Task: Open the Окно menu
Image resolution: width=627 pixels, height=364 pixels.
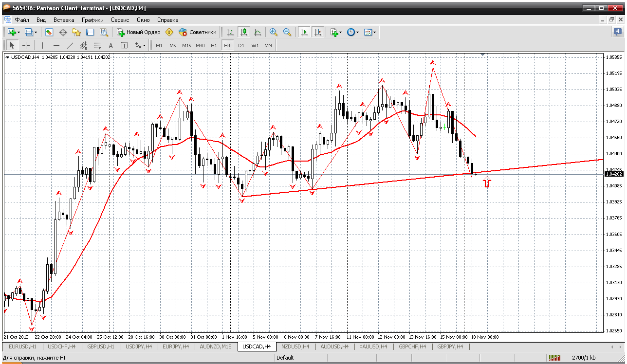Action: tap(143, 20)
